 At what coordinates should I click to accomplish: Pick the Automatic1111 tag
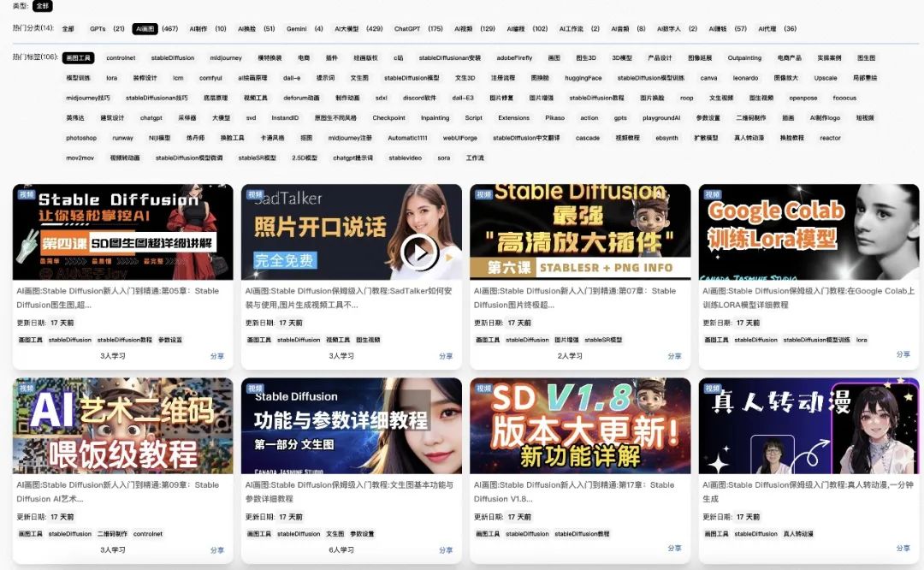click(x=407, y=138)
